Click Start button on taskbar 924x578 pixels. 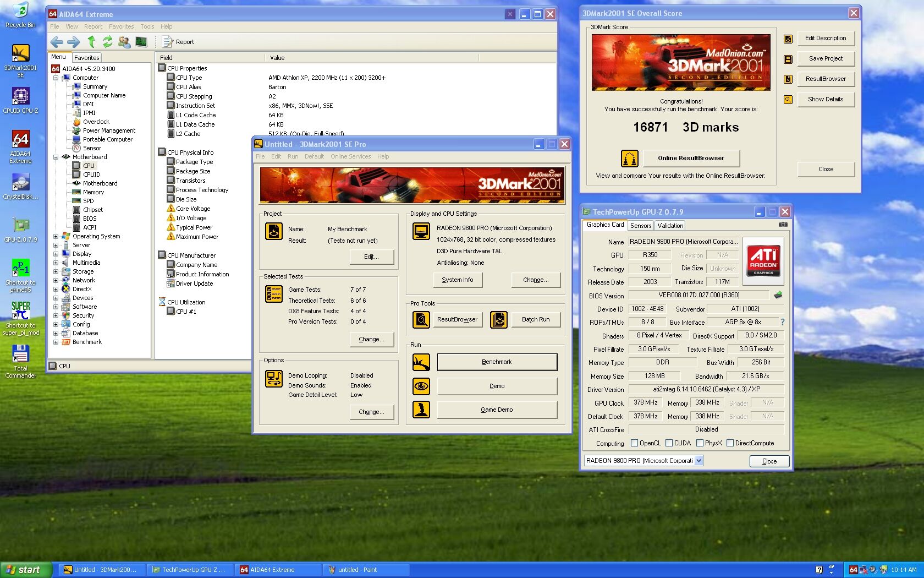pyautogui.click(x=26, y=570)
